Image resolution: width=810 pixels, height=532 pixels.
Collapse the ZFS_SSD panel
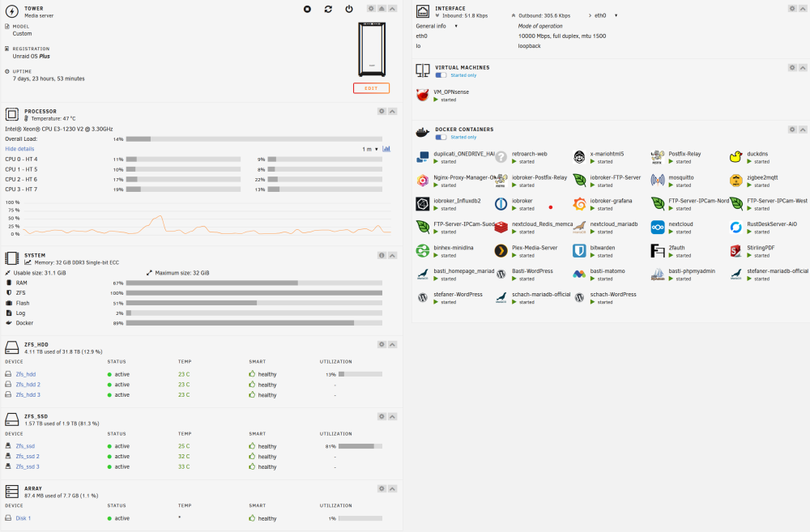[x=393, y=416]
